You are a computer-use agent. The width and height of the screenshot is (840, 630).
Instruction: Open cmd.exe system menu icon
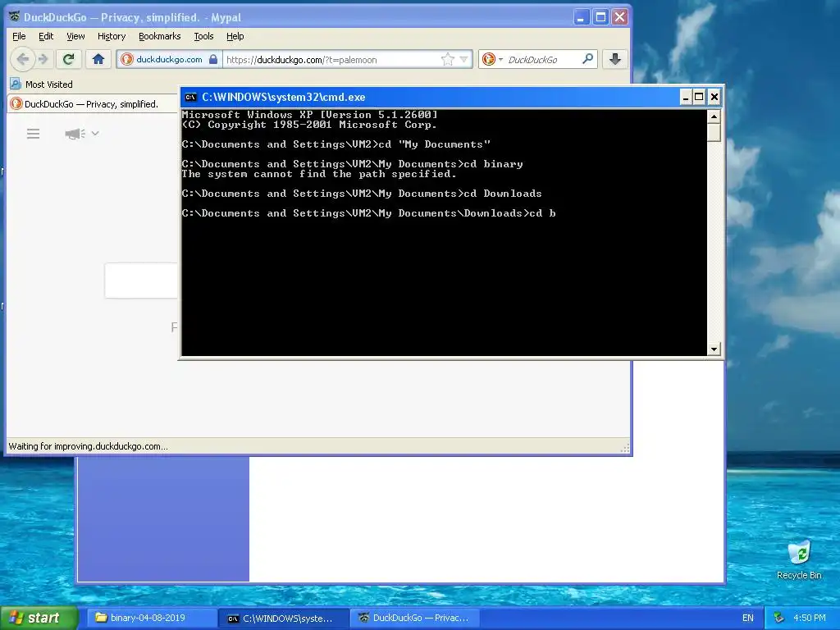pos(190,97)
